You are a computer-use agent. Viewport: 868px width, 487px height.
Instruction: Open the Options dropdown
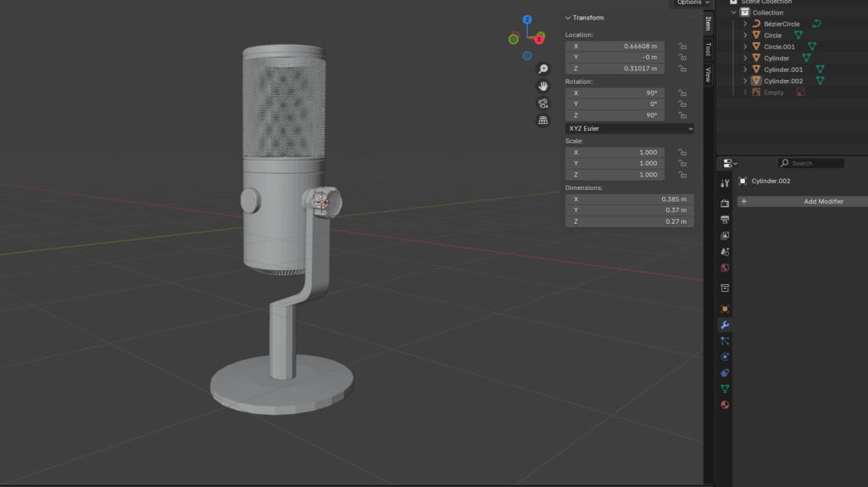693,3
